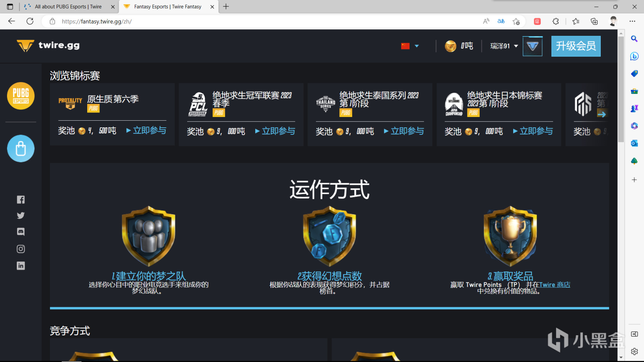644x362 pixels.
Task: Open tab actions menu button
Action: click(x=10, y=7)
